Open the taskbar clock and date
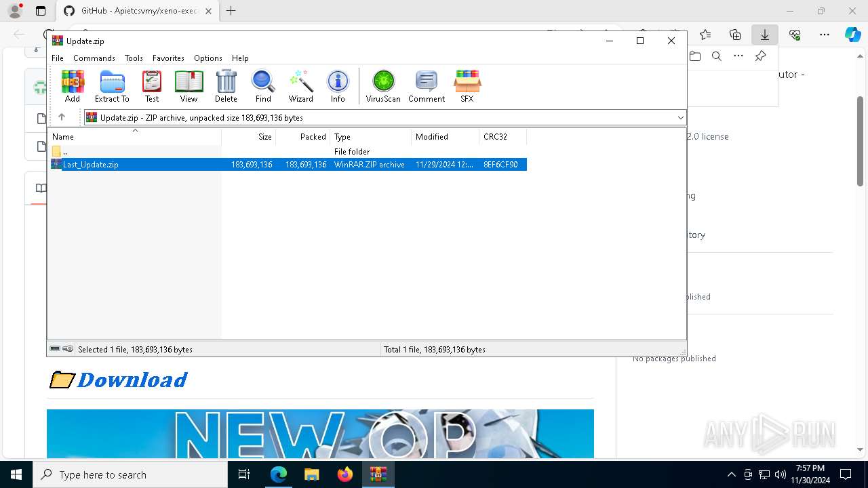Screen dimensions: 868x488 810,474
